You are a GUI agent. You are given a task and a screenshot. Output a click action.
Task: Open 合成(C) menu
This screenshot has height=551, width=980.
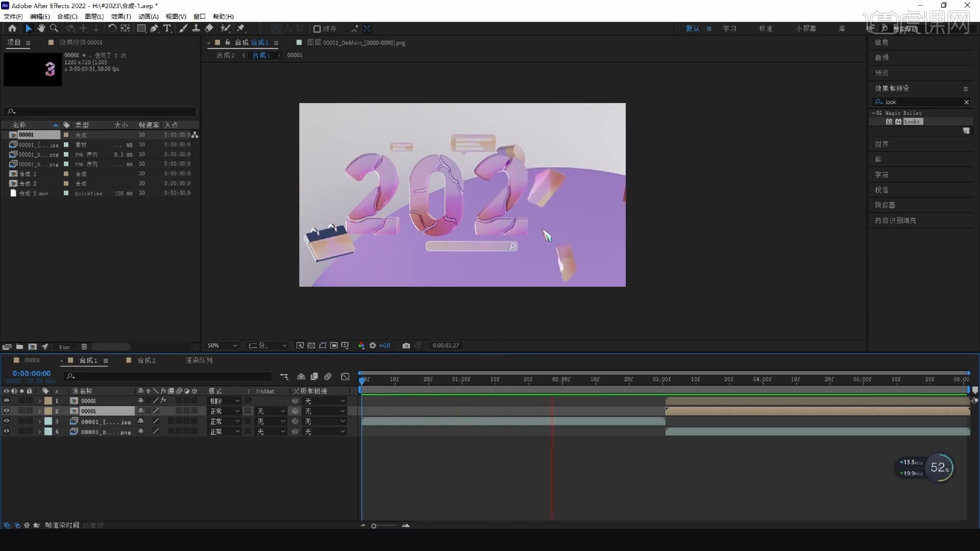coord(67,16)
